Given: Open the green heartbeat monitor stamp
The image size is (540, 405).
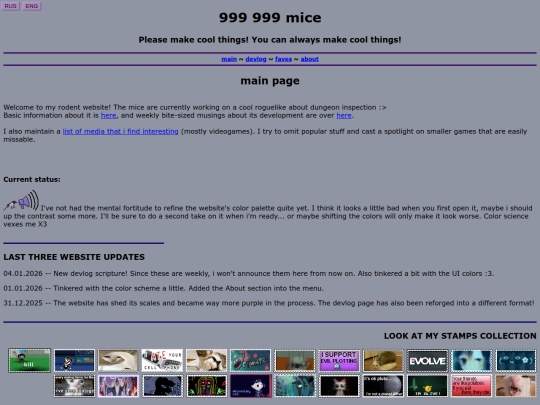Looking at the screenshot, I should coord(427,386).
